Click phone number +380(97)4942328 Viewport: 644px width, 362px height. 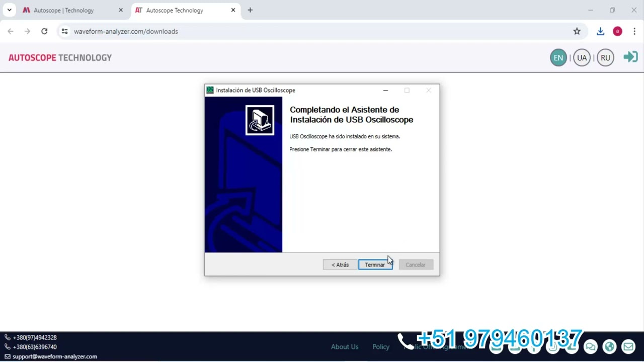click(35, 337)
